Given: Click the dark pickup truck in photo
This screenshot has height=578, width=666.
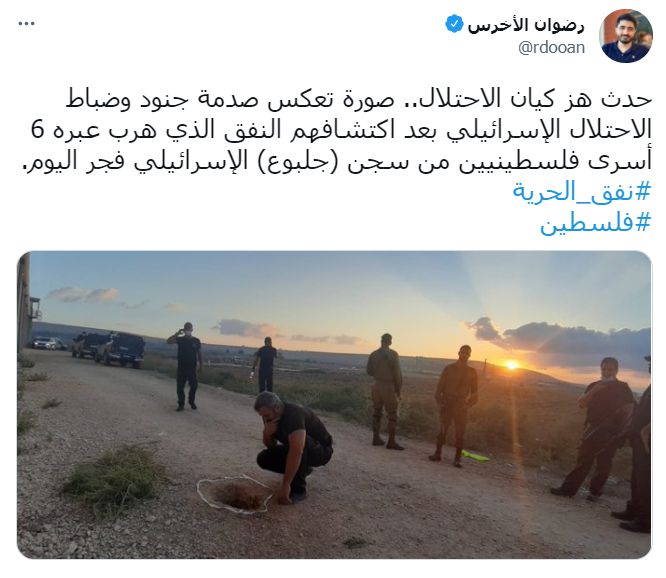Looking at the screenshot, I should pyautogui.click(x=120, y=349).
